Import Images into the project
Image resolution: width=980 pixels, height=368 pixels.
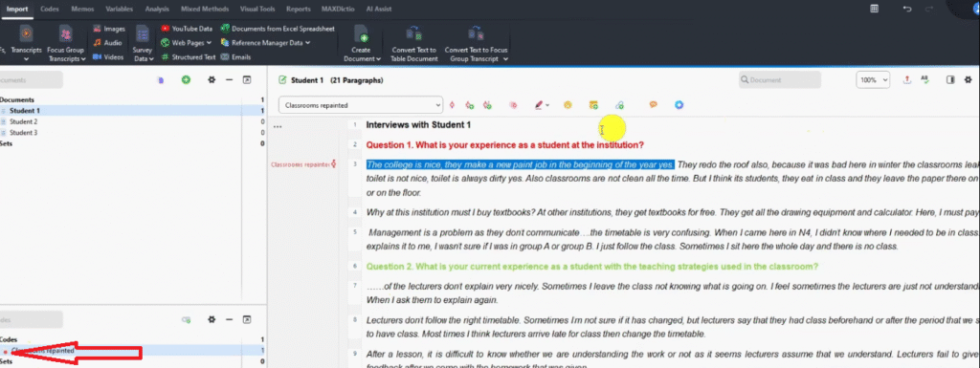pyautogui.click(x=109, y=29)
